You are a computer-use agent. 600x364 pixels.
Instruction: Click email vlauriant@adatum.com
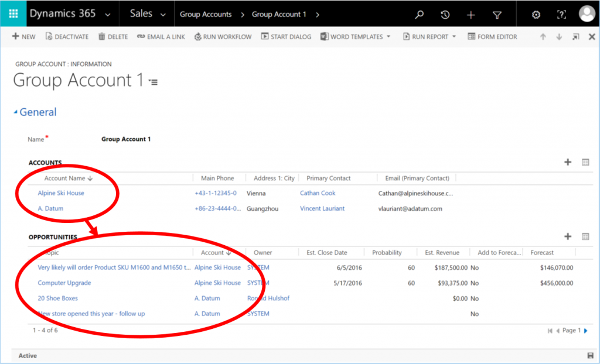pos(410,209)
